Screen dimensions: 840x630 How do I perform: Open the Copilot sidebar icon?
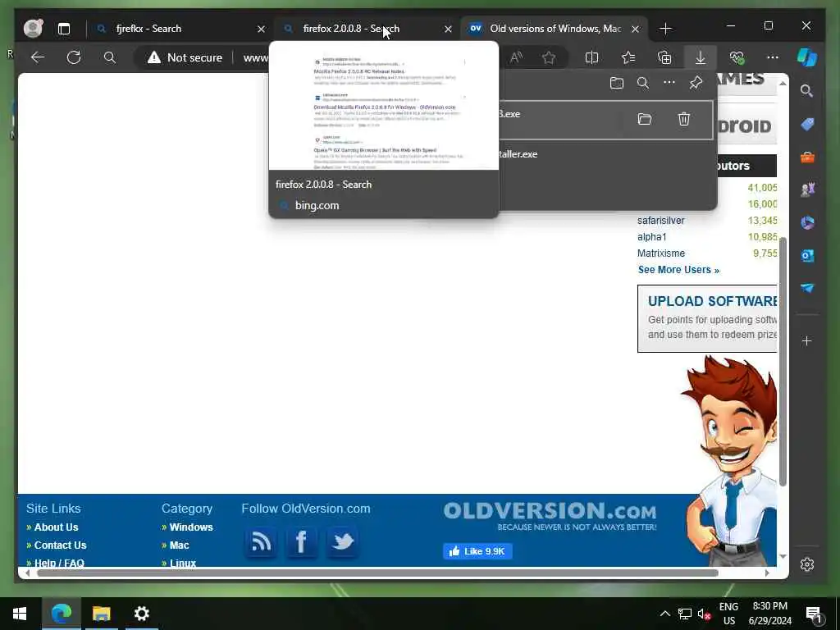click(807, 57)
